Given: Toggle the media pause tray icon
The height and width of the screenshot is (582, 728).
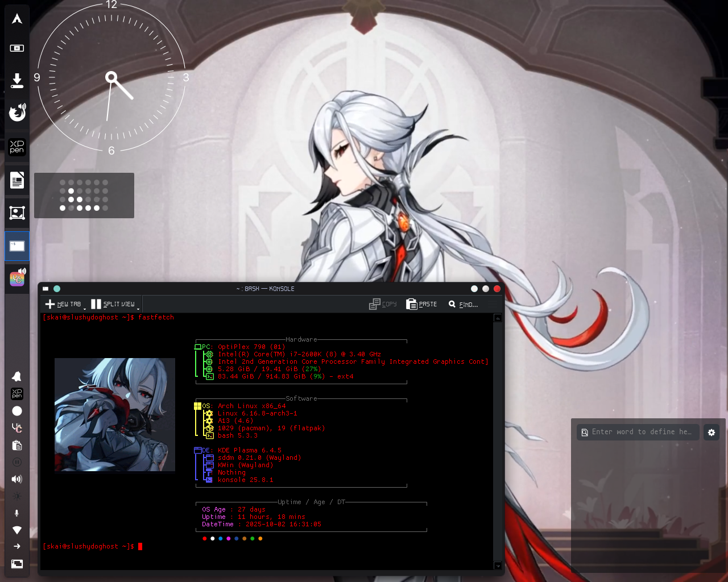Looking at the screenshot, I should [17, 462].
